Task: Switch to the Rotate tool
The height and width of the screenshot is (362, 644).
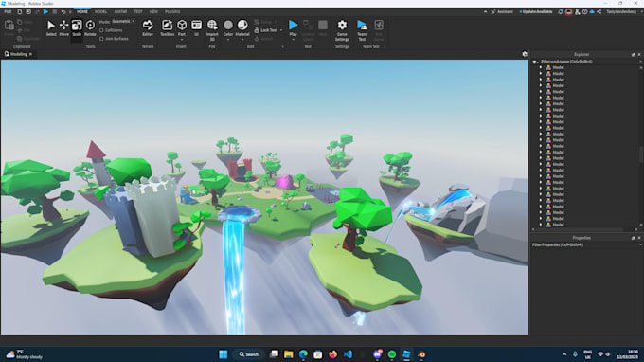Action: coord(90,27)
